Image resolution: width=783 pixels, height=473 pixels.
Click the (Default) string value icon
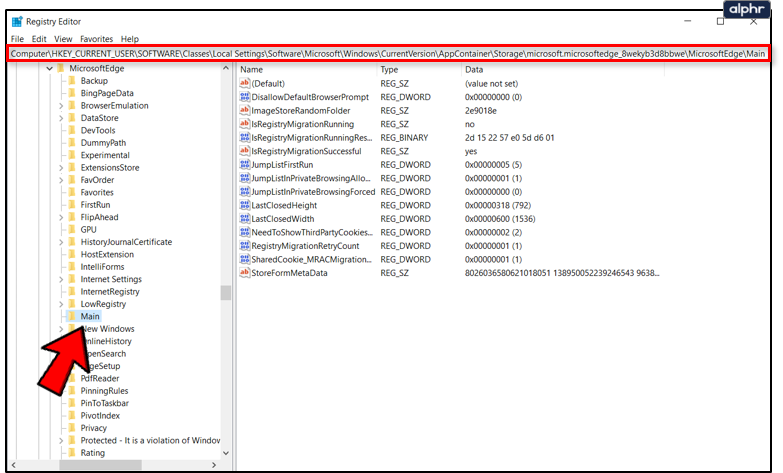point(245,83)
